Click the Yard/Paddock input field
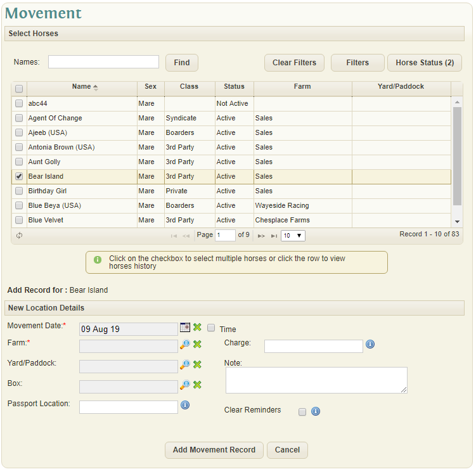 click(129, 366)
